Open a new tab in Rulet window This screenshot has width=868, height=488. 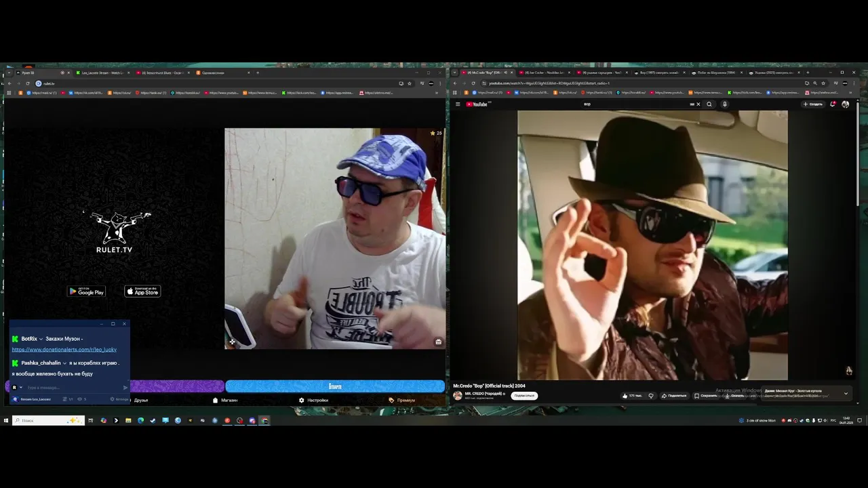(x=258, y=73)
